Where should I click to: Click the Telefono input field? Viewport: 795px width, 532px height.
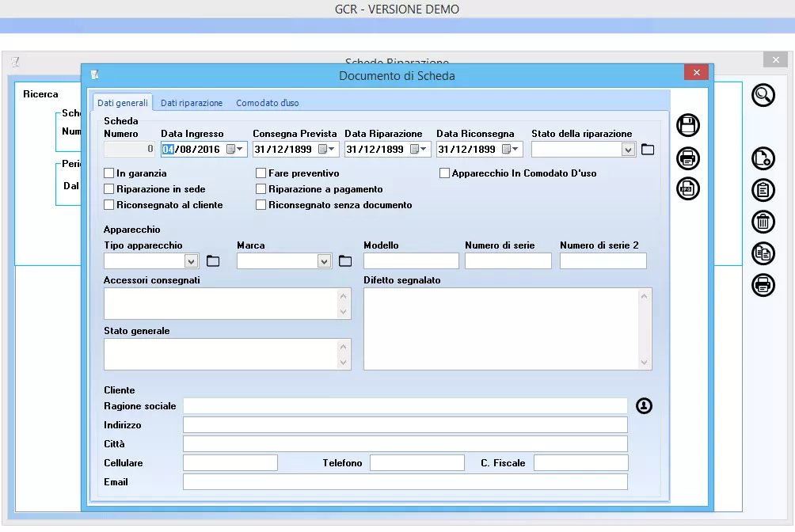(x=417, y=462)
